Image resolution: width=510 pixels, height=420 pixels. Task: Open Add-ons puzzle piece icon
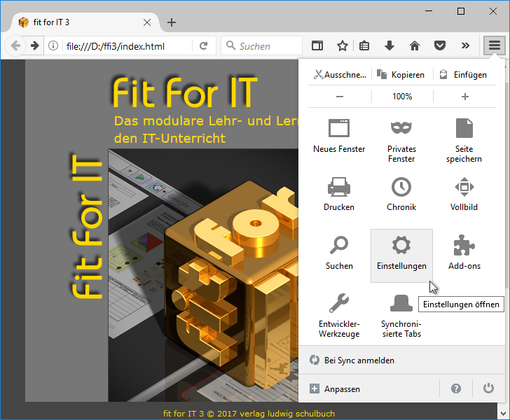click(x=464, y=252)
